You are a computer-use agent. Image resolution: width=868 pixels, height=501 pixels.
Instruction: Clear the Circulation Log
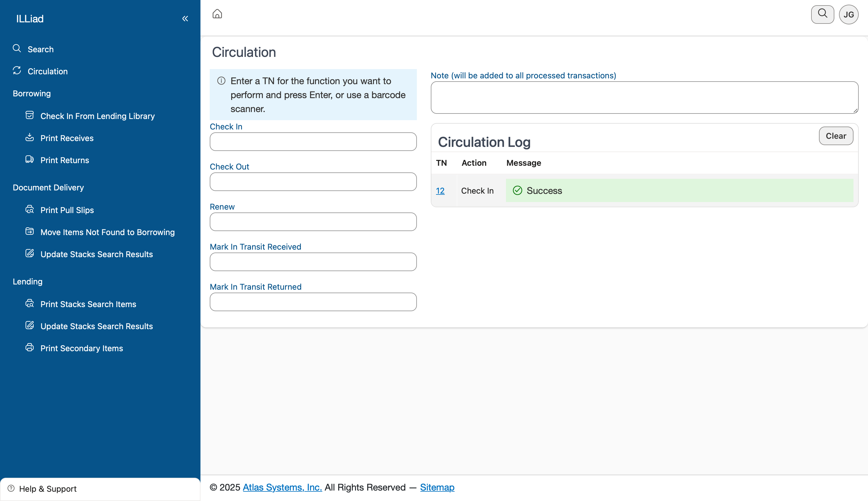coord(836,136)
